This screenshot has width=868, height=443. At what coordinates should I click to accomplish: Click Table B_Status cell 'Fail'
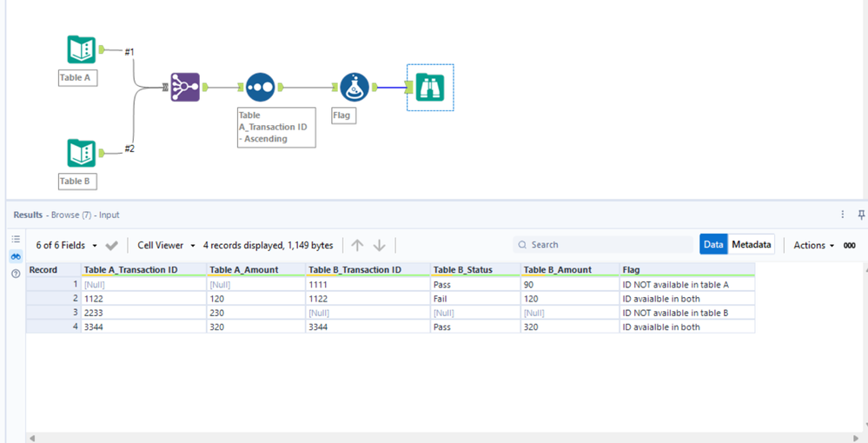pyautogui.click(x=475, y=299)
